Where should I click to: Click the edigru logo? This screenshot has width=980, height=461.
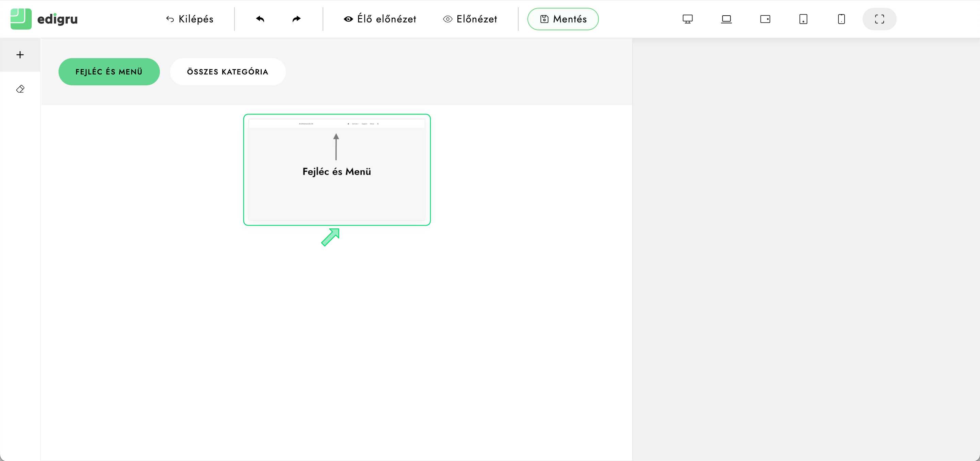(x=44, y=19)
